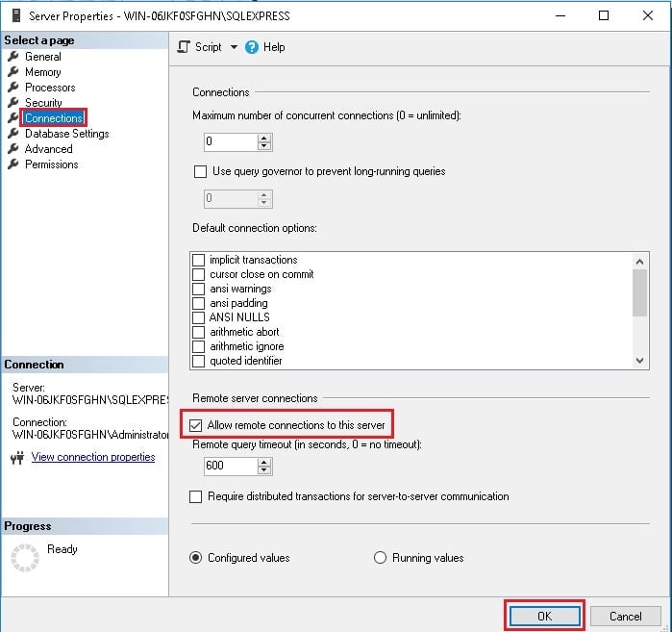This screenshot has width=672, height=632.
Task: Increase maximum concurrent connections value
Action: click(x=264, y=139)
